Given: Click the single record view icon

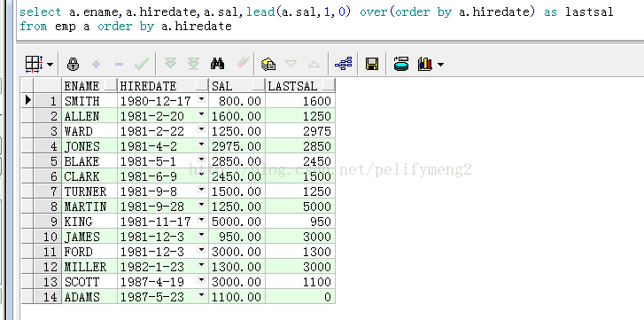Looking at the screenshot, I should [401, 64].
